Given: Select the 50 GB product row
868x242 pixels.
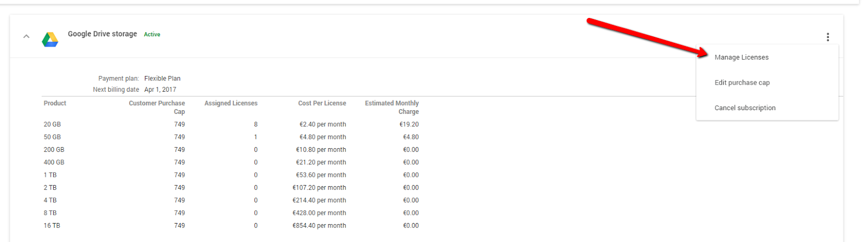Looking at the screenshot, I should 231,137.
